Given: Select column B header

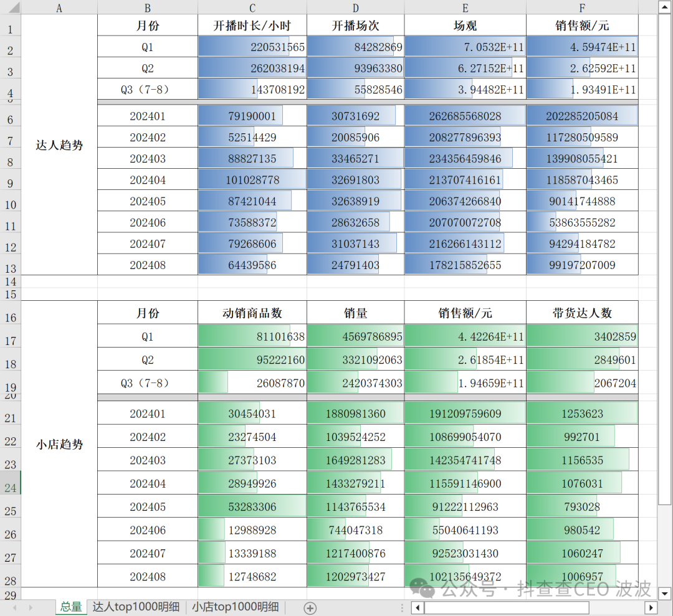Looking at the screenshot, I should tap(148, 8).
